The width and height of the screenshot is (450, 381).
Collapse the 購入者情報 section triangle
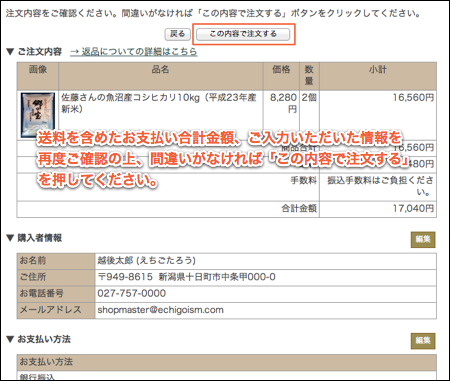pos(10,238)
